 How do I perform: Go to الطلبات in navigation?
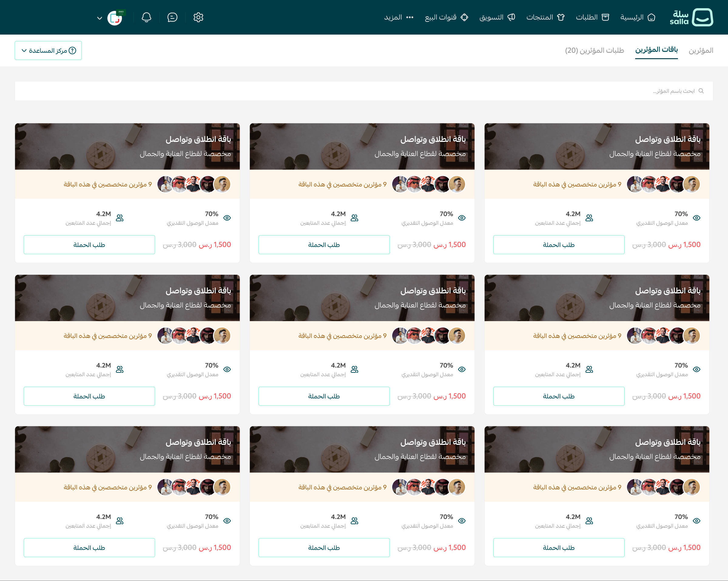[592, 17]
